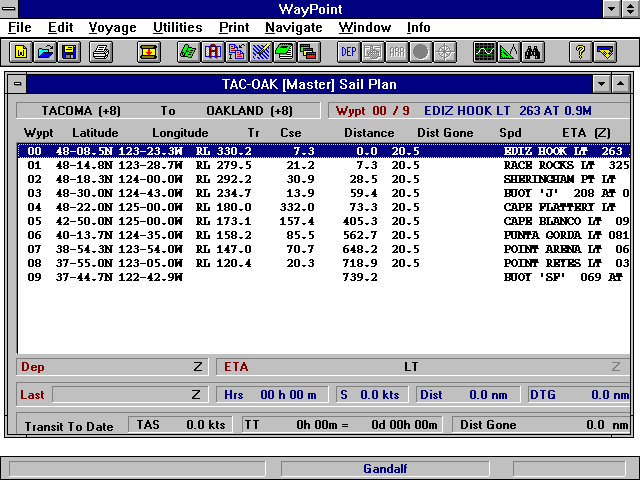Open the Navigate menu
Screen dimensions: 640x480
point(293,27)
